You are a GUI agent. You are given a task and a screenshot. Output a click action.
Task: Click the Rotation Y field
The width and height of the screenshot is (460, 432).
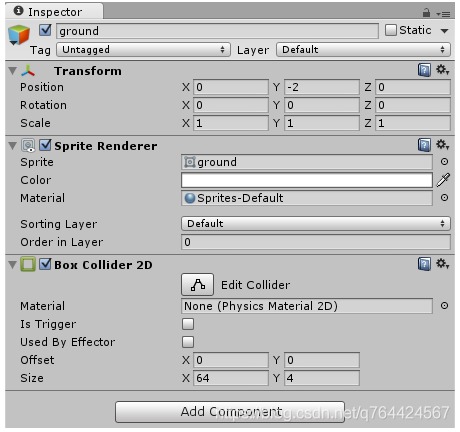322,105
